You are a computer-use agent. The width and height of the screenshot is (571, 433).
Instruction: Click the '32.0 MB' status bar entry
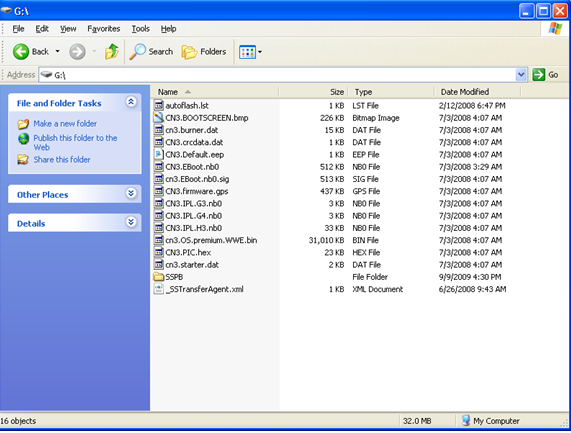(417, 421)
